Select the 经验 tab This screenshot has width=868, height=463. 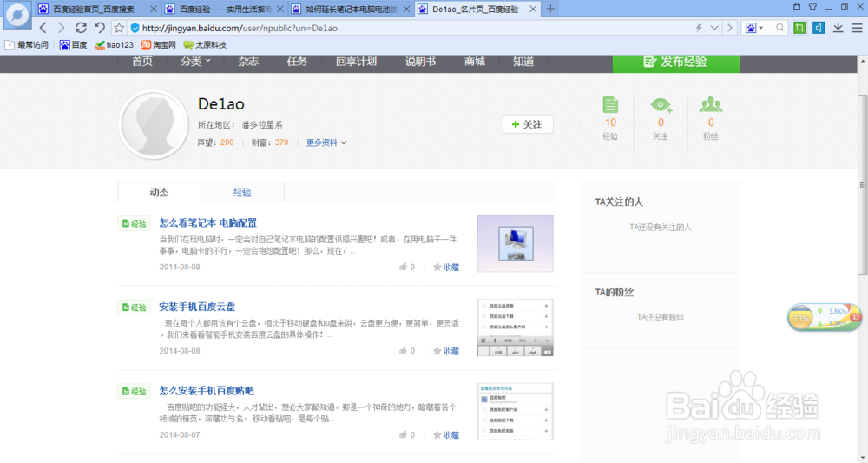pyautogui.click(x=242, y=192)
